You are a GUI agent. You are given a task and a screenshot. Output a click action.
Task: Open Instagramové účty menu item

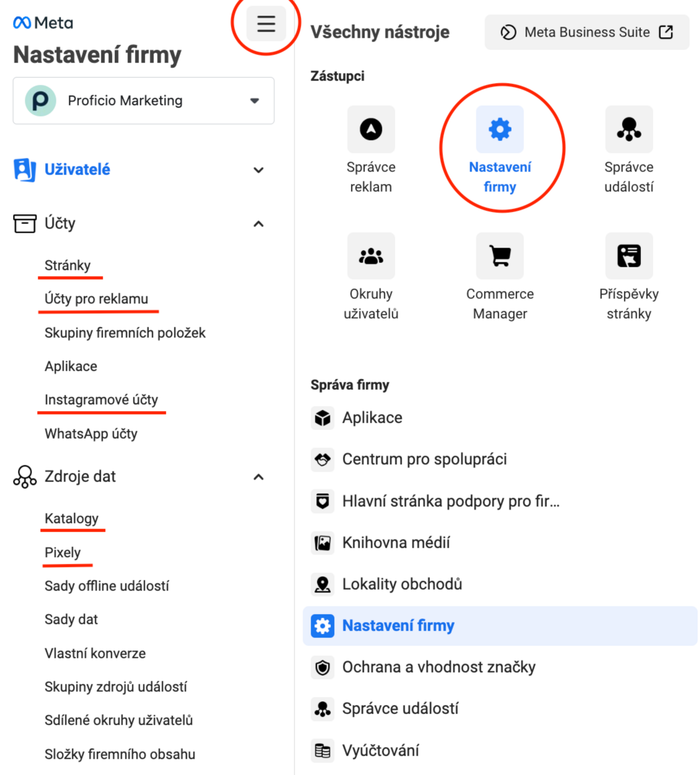coord(101,400)
